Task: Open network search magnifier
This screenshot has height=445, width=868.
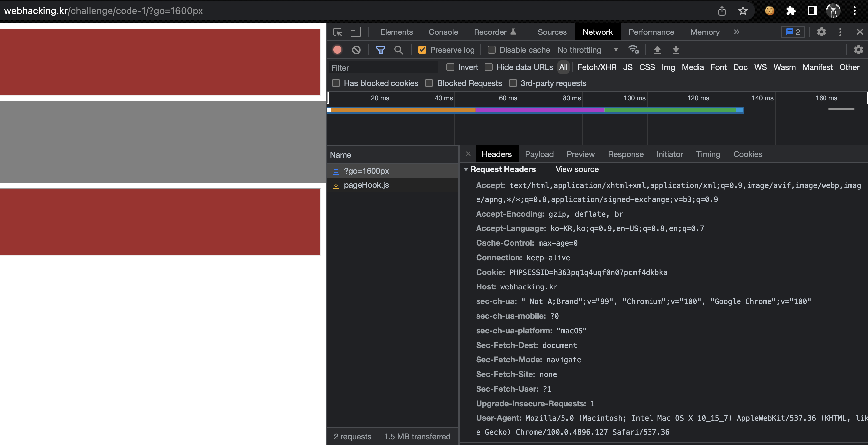Action: [x=398, y=50]
